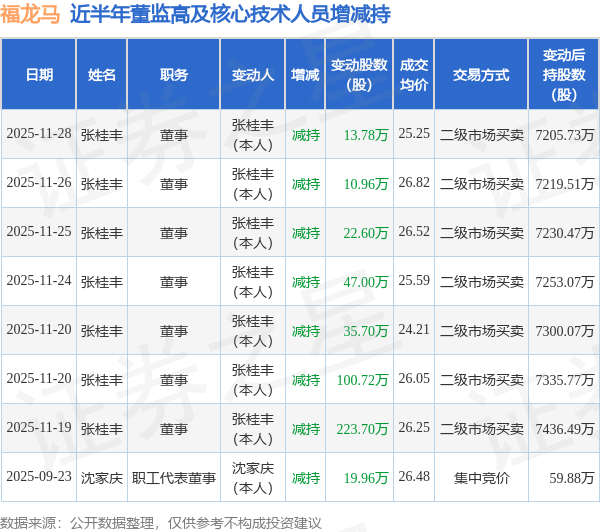The image size is (600, 532).
Task: Click the 集中竞价 trading method cell
Action: (x=481, y=478)
